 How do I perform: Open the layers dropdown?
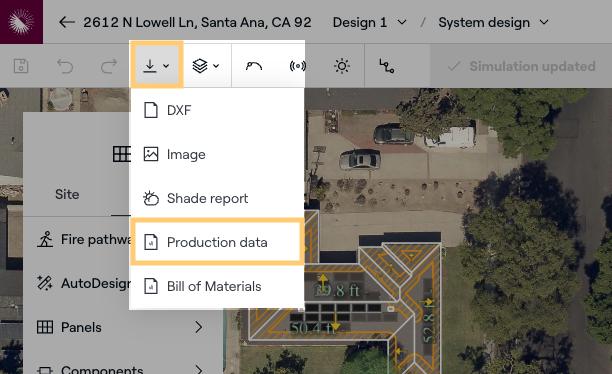pyautogui.click(x=206, y=66)
